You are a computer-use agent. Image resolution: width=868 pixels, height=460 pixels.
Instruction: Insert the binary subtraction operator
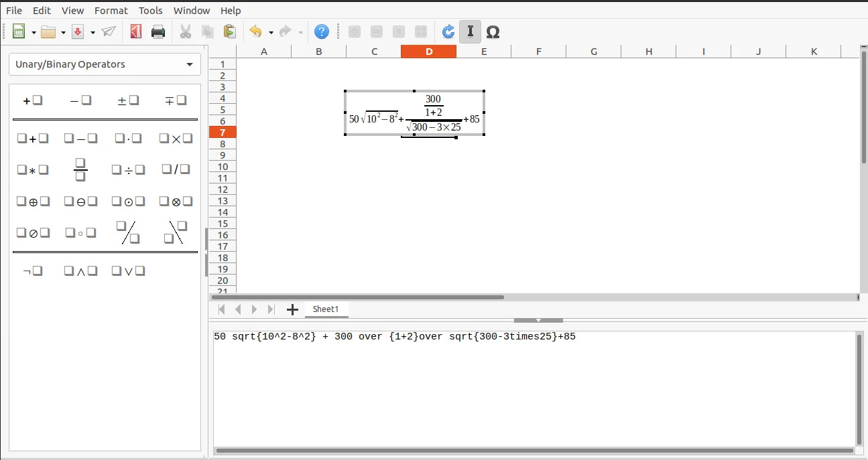(x=80, y=139)
